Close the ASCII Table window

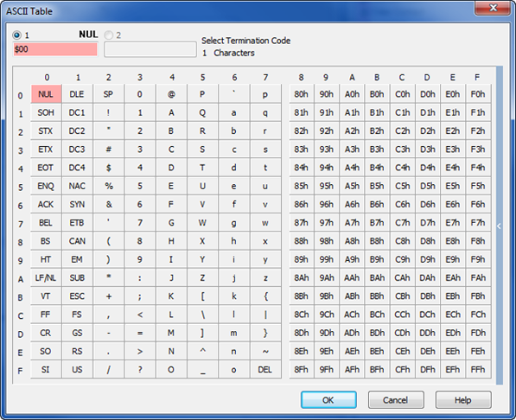click(493, 8)
